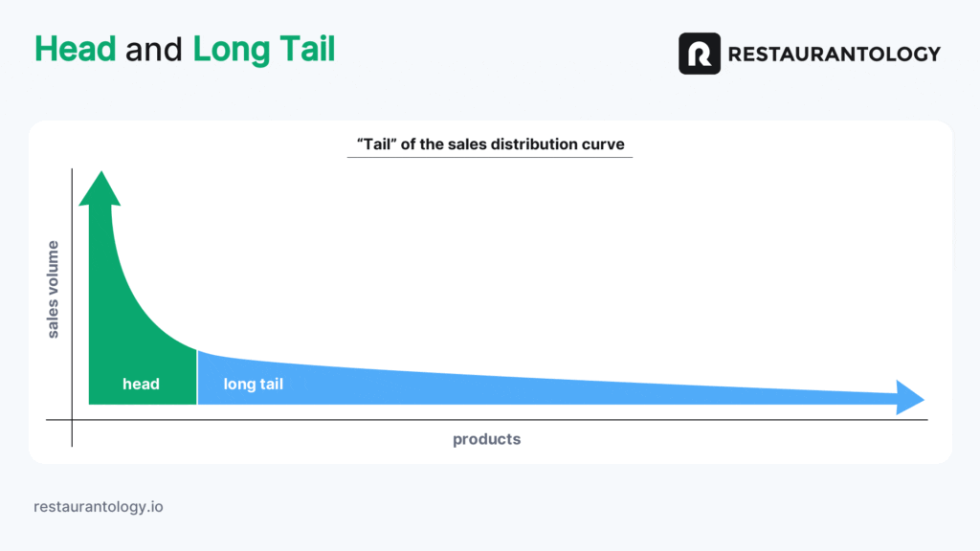
Task: Click the 'products' axis label
Action: click(486, 439)
